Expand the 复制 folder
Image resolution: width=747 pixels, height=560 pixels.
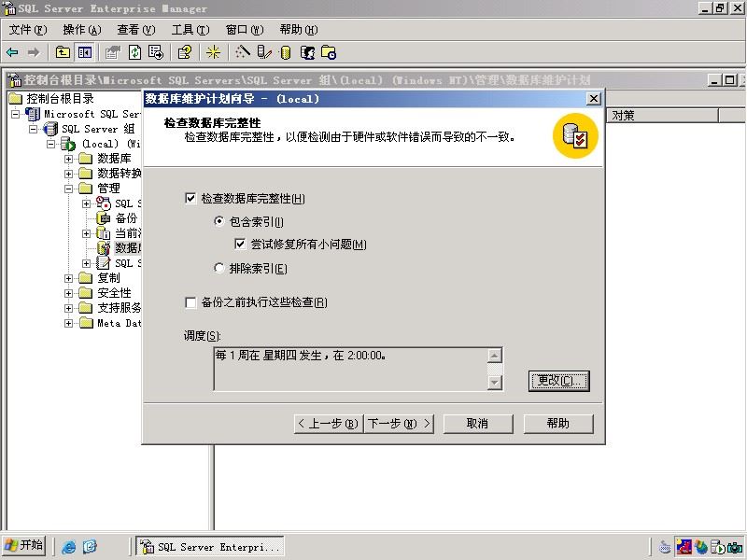point(68,278)
